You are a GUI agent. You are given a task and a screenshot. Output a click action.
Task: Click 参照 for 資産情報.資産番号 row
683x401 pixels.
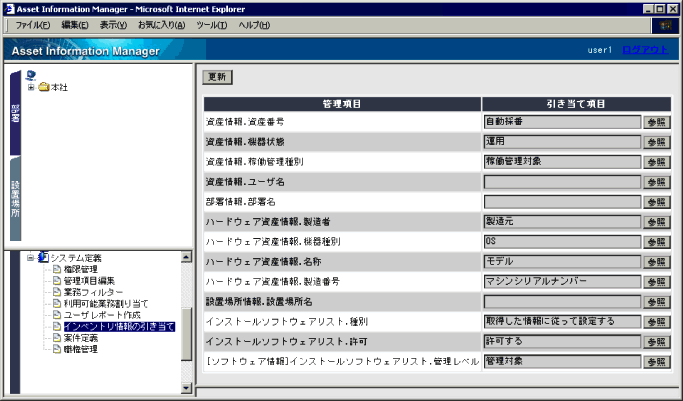pyautogui.click(x=656, y=122)
